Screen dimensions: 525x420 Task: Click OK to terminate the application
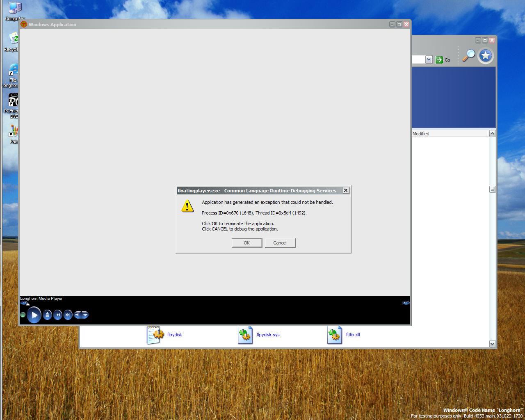click(247, 243)
